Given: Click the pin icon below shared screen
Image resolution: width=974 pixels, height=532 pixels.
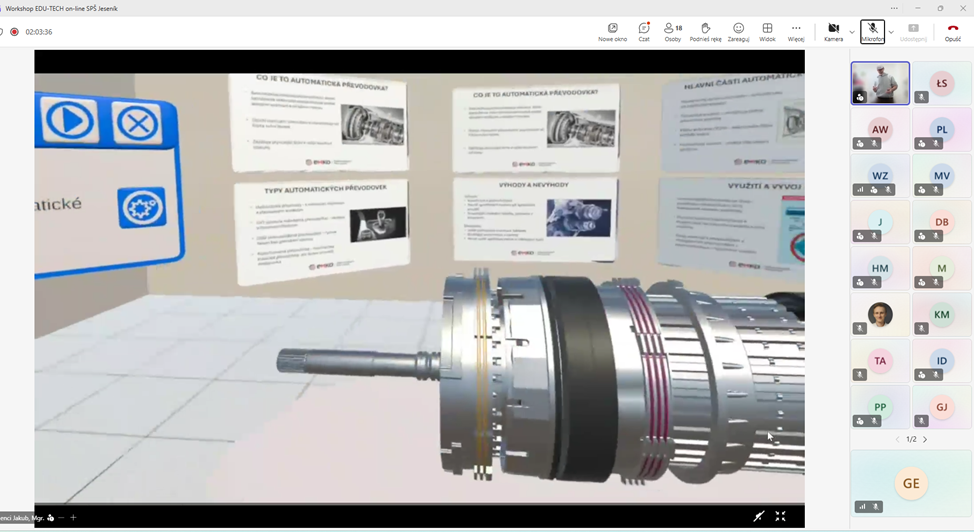Looking at the screenshot, I should tap(758, 516).
